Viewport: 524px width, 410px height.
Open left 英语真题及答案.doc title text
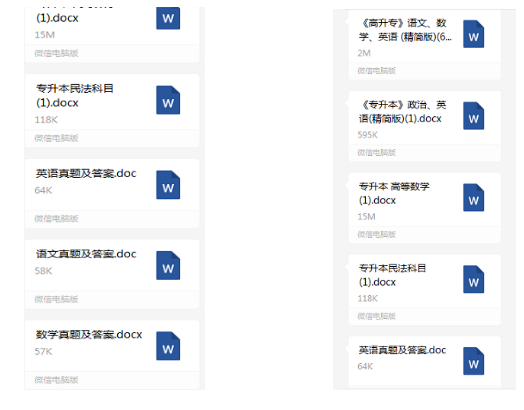pyautogui.click(x=86, y=173)
